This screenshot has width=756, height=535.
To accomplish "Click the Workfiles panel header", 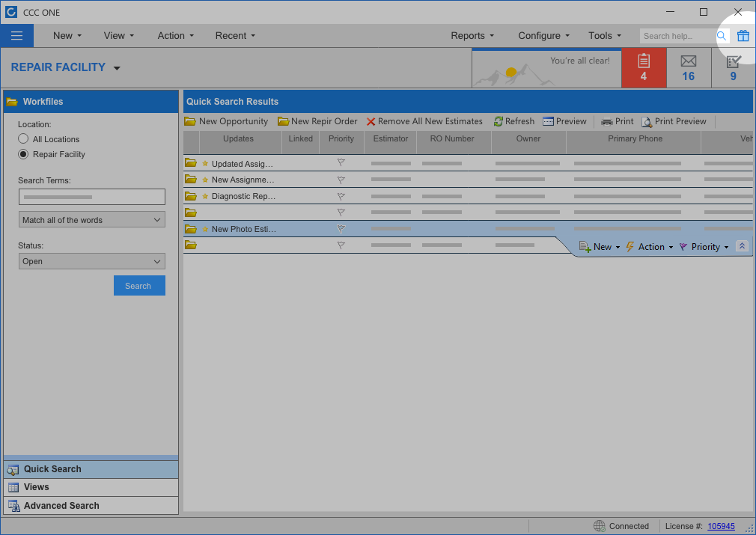I will 91,102.
